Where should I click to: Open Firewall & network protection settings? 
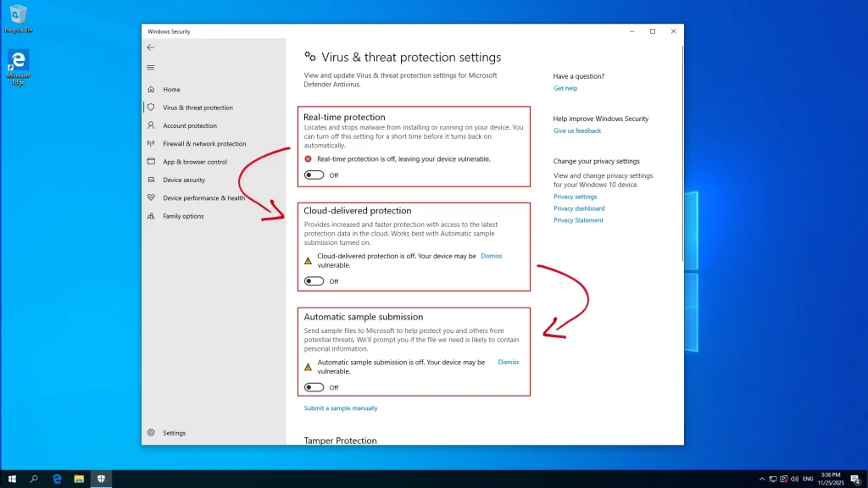(204, 143)
